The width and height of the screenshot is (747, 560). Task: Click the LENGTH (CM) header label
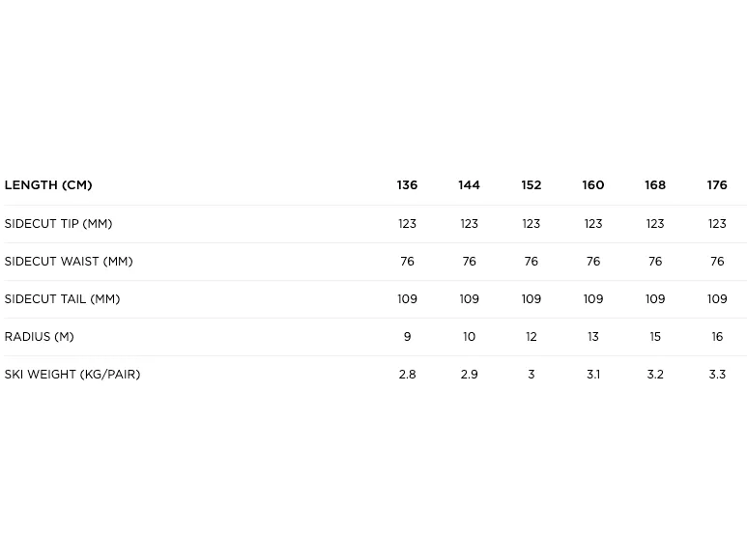coord(48,185)
